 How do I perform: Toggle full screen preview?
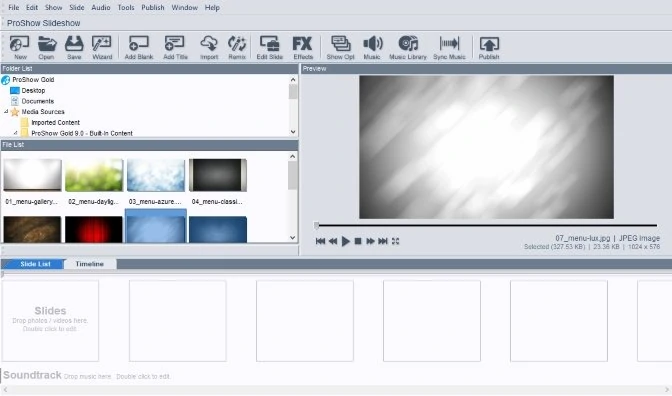click(x=395, y=241)
